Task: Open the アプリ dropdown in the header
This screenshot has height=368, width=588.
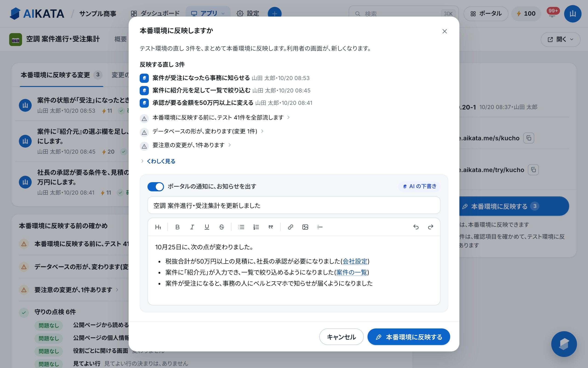Action: pyautogui.click(x=208, y=14)
